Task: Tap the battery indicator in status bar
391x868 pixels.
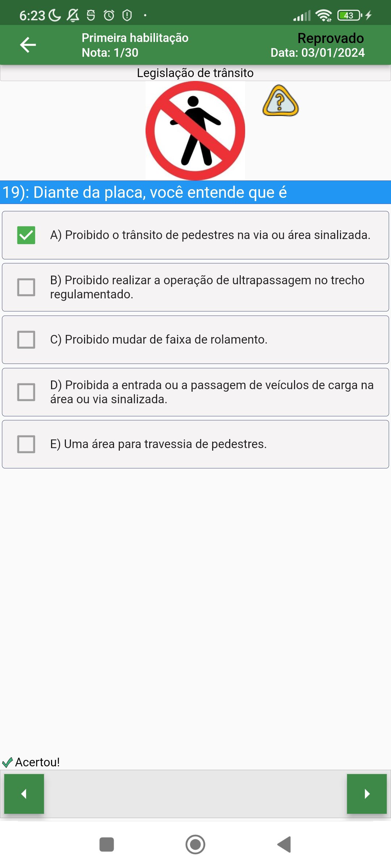Action: 349,15
